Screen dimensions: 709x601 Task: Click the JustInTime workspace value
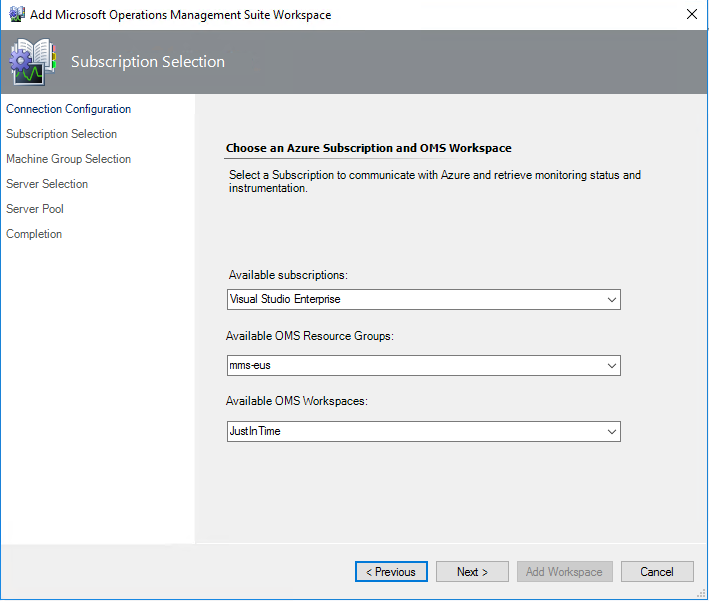pos(255,431)
